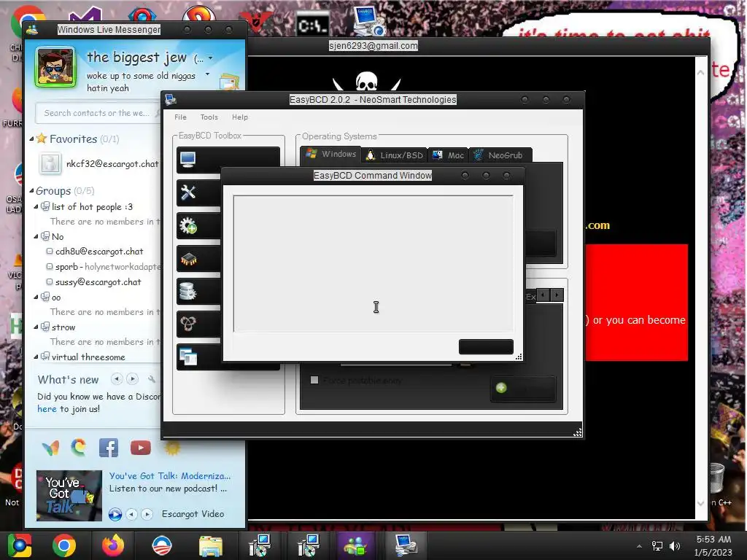747x560 pixels.
Task: Open Firefox from the taskbar
Action: click(x=113, y=545)
